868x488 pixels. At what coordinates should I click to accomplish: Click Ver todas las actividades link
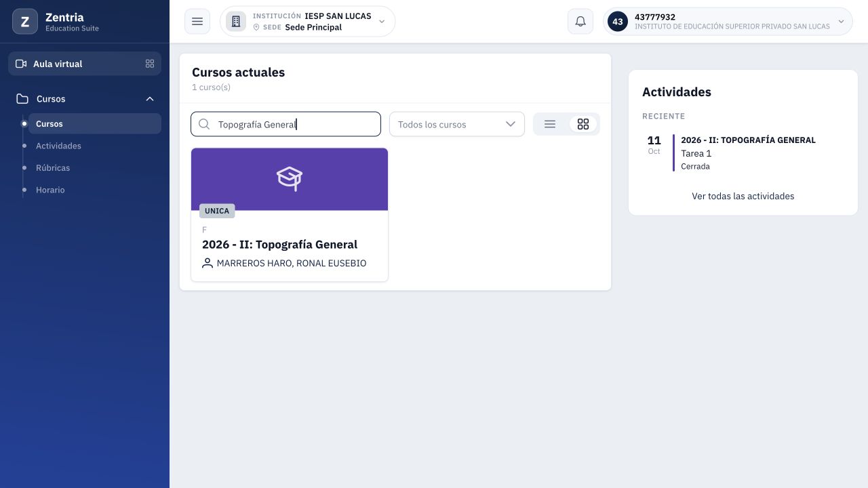743,196
